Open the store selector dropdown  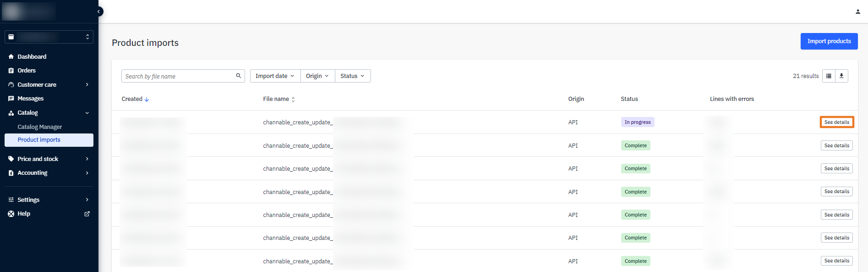[49, 37]
